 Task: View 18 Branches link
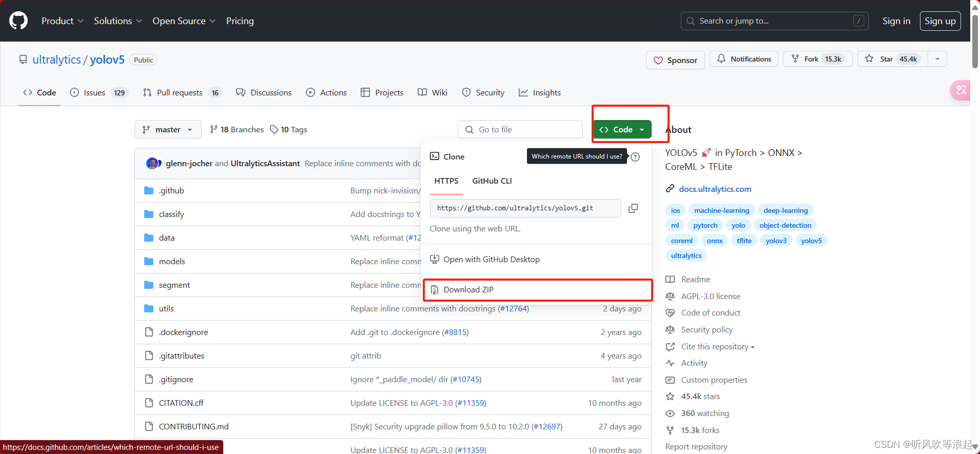pos(237,130)
